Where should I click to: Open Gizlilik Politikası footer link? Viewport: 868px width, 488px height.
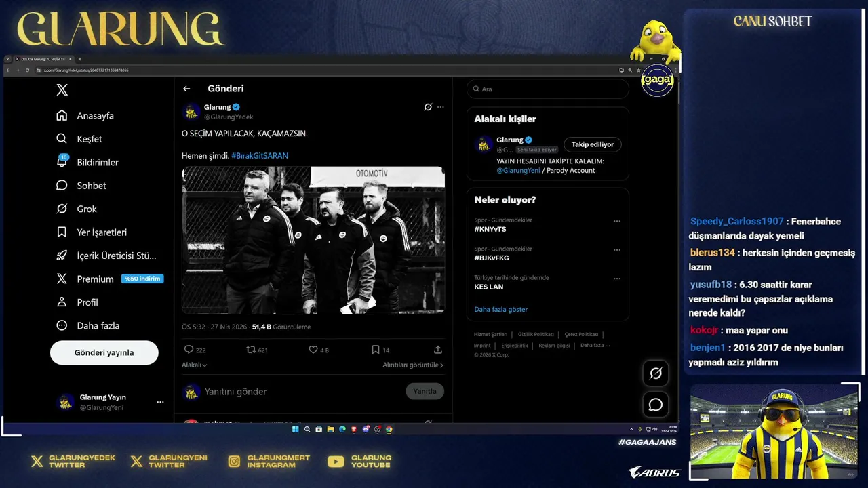pos(536,334)
